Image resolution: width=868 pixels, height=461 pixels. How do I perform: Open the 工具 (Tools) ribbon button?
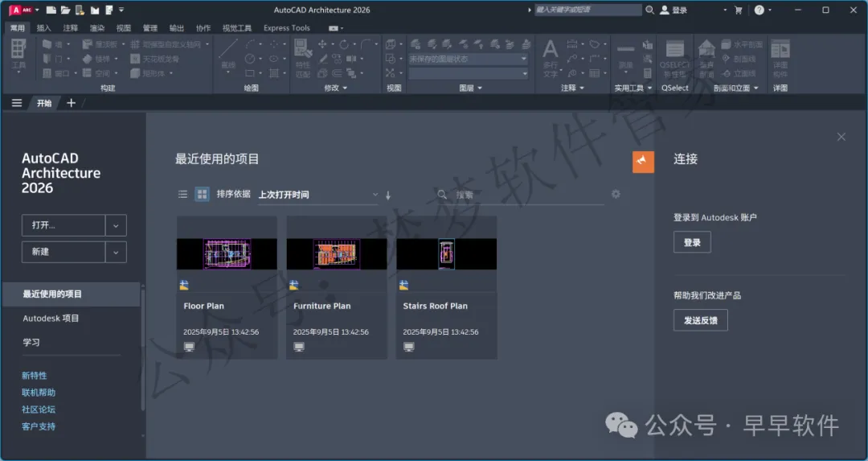[18, 56]
